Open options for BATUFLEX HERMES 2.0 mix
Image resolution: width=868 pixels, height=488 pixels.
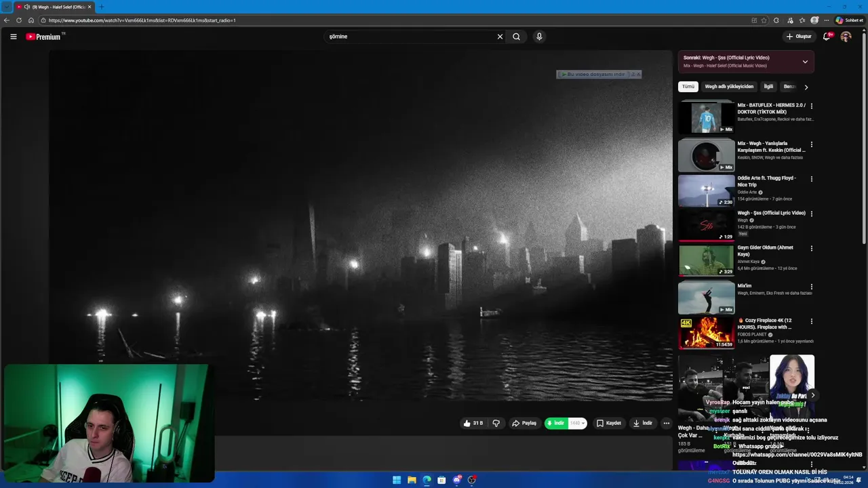(812, 106)
